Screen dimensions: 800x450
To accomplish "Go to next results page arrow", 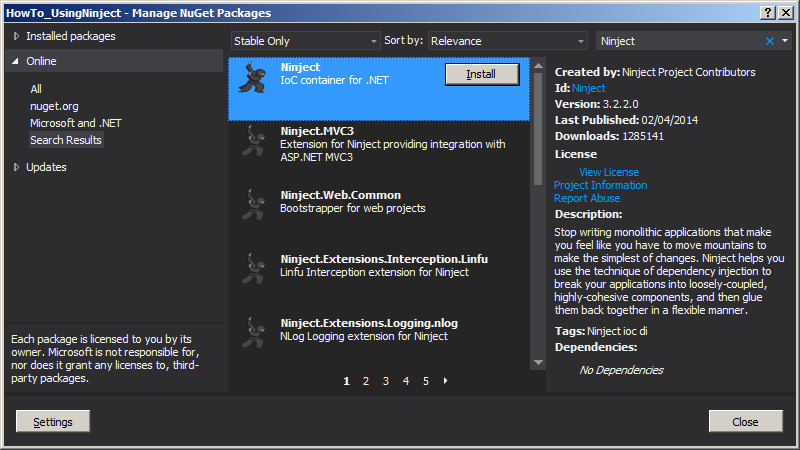I will pyautogui.click(x=445, y=381).
